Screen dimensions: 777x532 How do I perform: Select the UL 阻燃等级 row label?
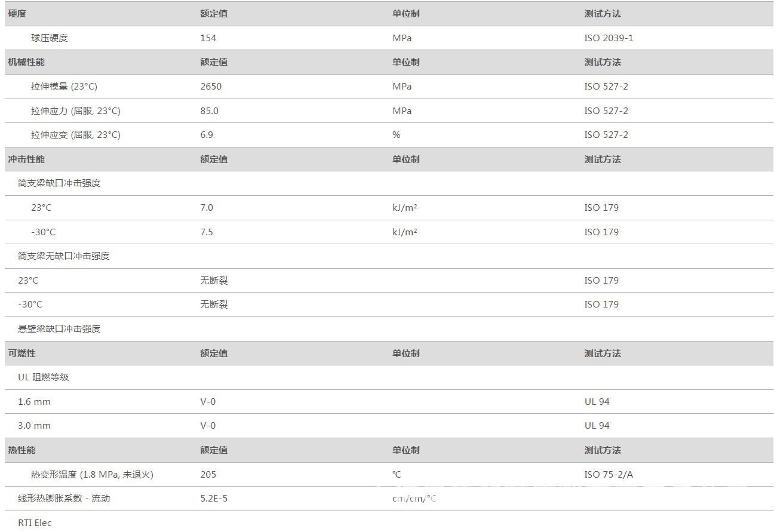tap(44, 377)
